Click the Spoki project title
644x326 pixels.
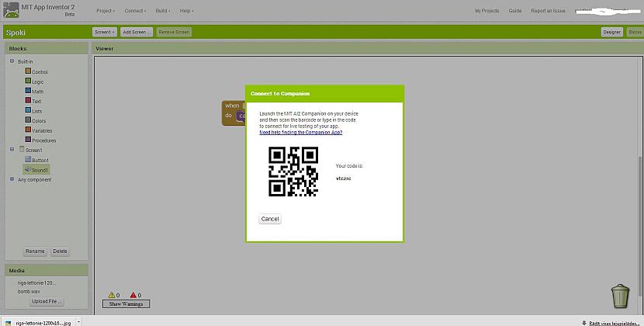(16, 33)
